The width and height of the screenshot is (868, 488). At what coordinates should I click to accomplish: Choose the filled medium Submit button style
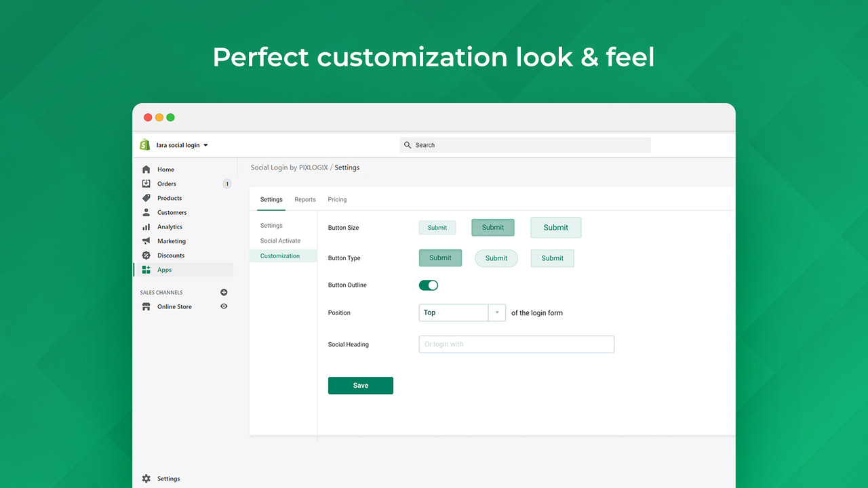click(492, 227)
